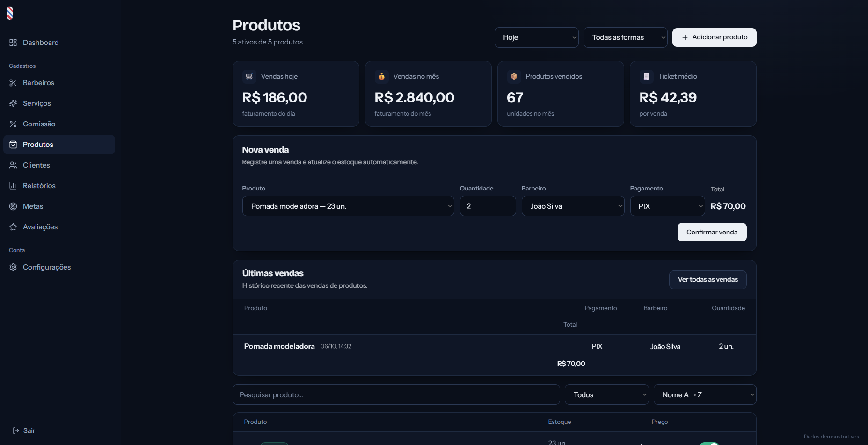This screenshot has width=868, height=445.
Task: Click the gear icon beside Configurações
Action: coord(13,267)
